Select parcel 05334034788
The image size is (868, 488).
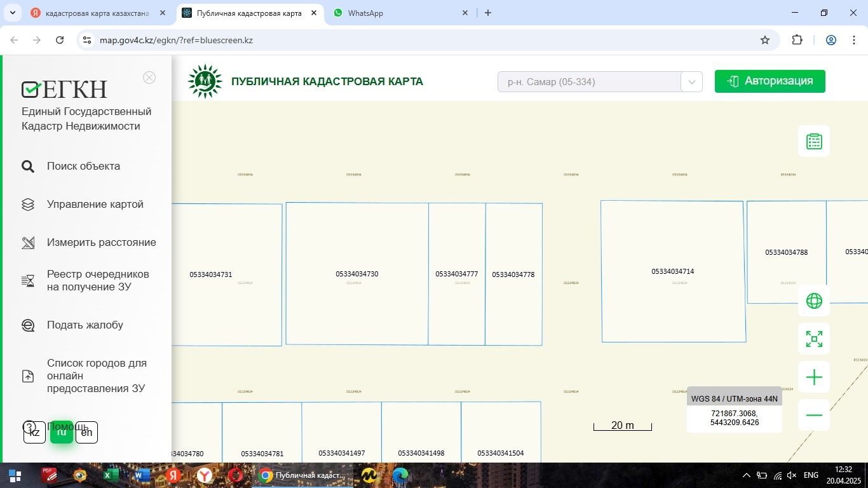[x=786, y=252]
